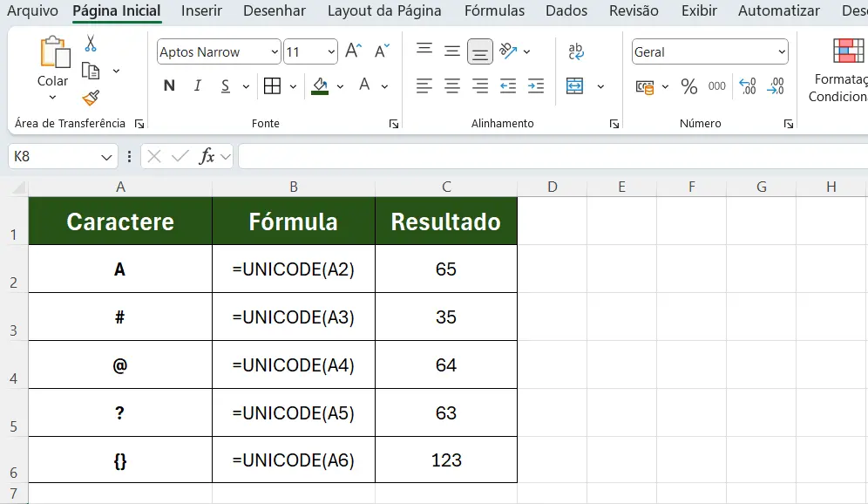The height and width of the screenshot is (504, 868).
Task: Select the Format Painter brush icon
Action: (x=91, y=97)
